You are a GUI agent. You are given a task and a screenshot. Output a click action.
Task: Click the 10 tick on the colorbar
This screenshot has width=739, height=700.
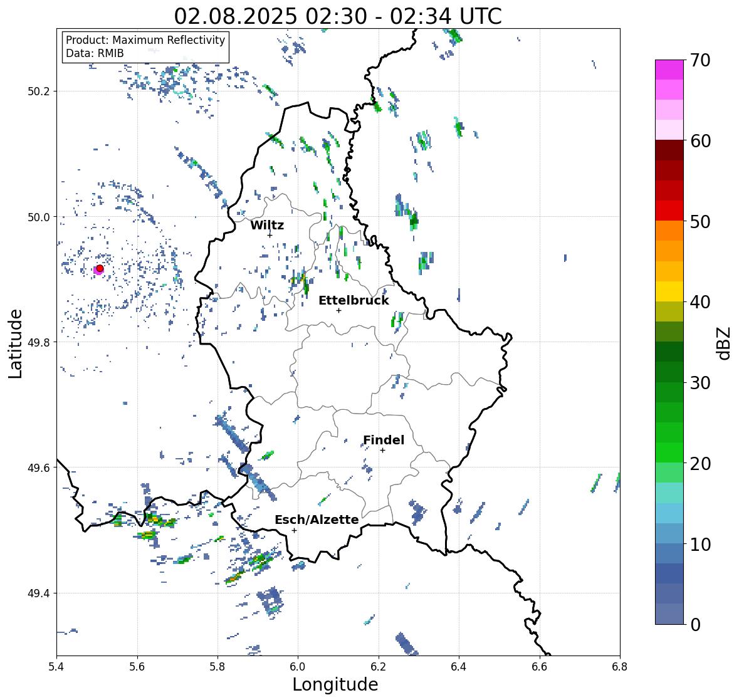coord(700,544)
